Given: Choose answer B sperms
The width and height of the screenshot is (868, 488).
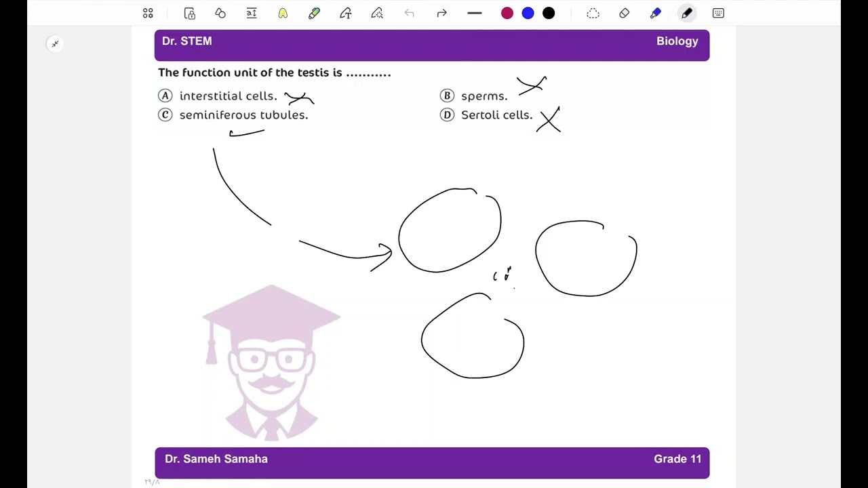Looking at the screenshot, I should 473,96.
